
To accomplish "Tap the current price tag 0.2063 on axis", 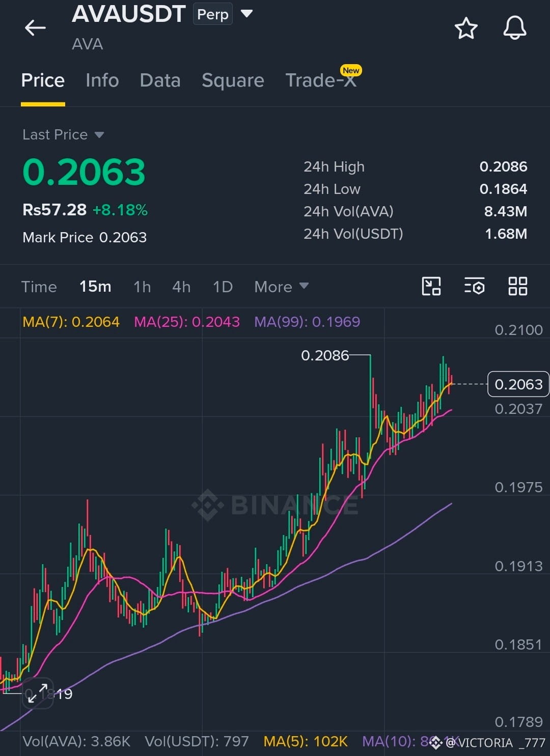I will 518,384.
